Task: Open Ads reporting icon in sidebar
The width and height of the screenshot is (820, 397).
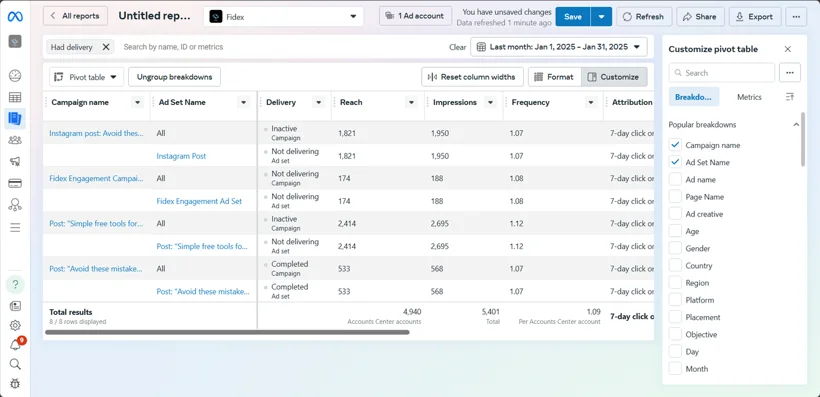Action: click(15, 119)
